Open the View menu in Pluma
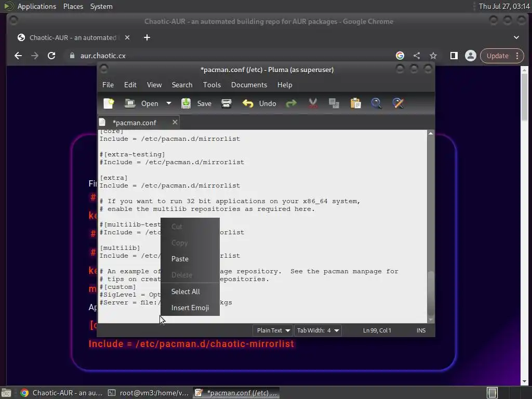 (154, 85)
